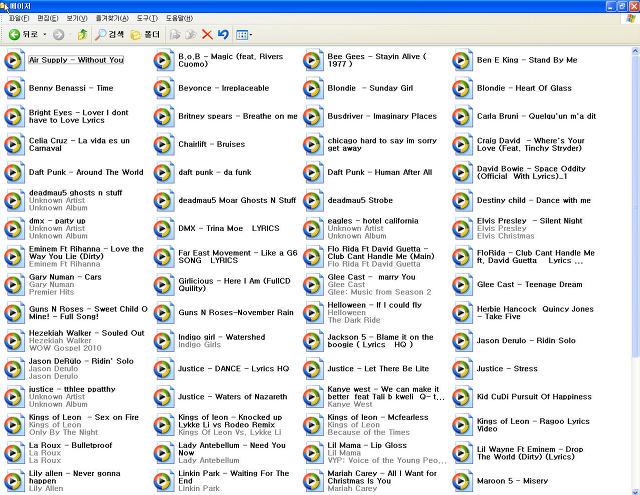
Task: Select media icon for Glee Cast - Teenage Dream
Action: point(463,284)
